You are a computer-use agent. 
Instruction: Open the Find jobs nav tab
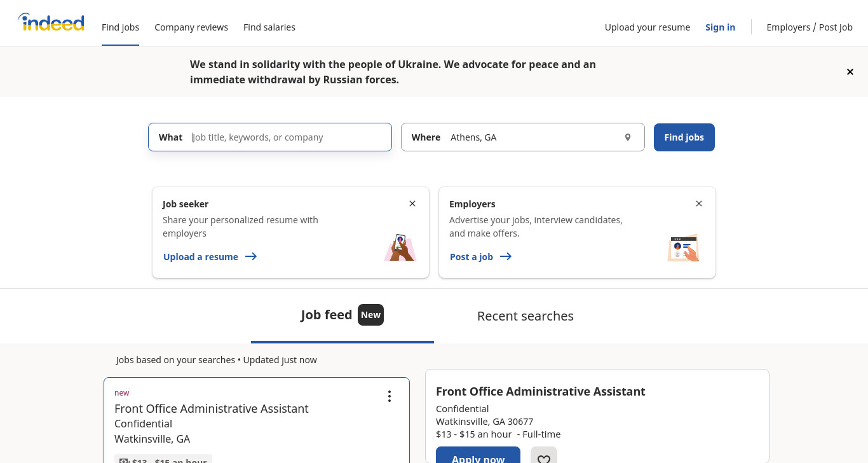pos(120,27)
